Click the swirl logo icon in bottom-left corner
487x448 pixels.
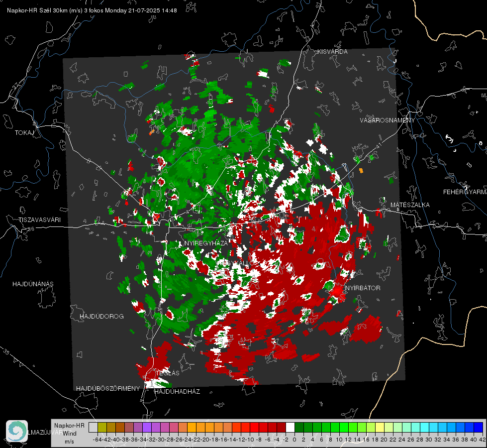(17, 431)
